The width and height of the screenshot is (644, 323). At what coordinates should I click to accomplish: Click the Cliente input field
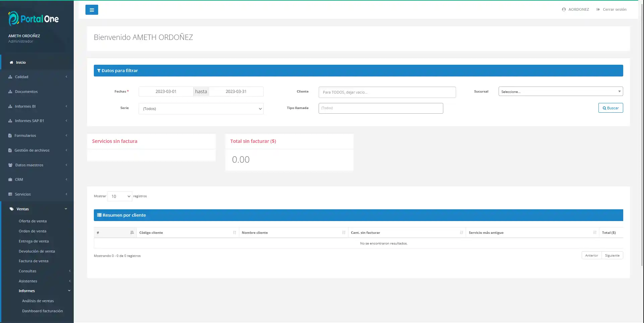(387, 92)
